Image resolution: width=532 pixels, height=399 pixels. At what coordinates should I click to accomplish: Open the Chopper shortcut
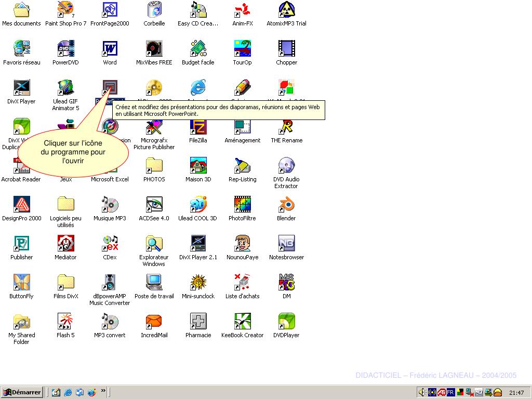pos(287,48)
